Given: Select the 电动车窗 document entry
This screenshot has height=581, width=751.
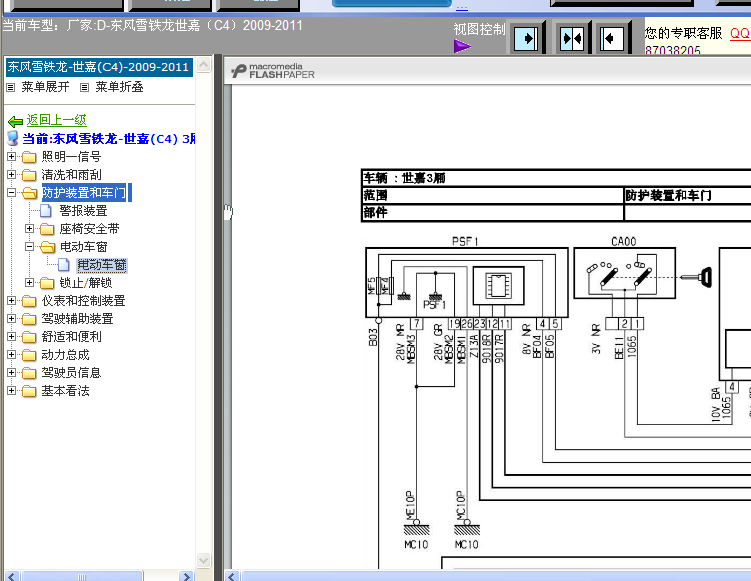Looking at the screenshot, I should coord(102,265).
